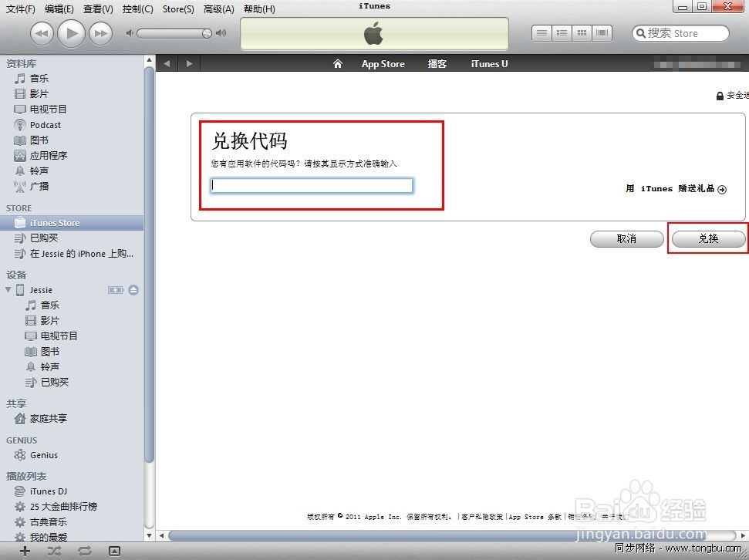Image resolution: width=749 pixels, height=560 pixels.
Task: Click the 兑换 button
Action: coord(708,239)
